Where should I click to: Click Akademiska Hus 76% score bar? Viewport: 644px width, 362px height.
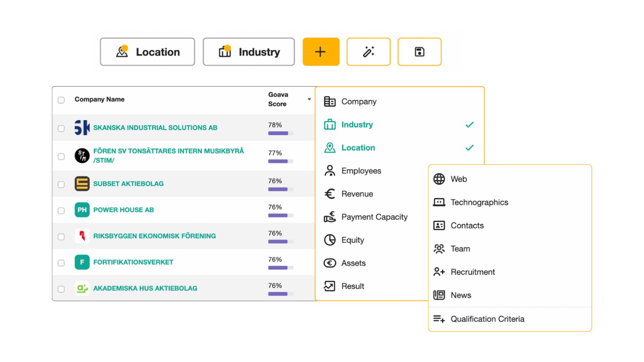(x=281, y=294)
